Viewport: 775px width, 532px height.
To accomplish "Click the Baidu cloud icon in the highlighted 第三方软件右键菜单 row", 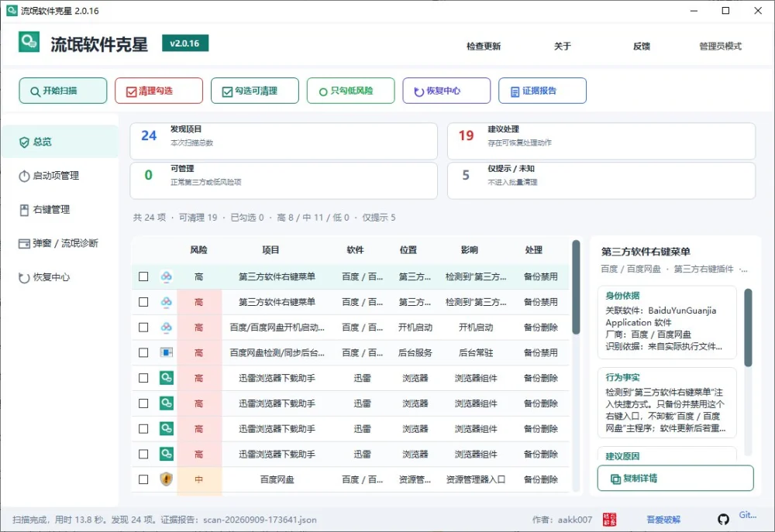I will [x=167, y=276].
